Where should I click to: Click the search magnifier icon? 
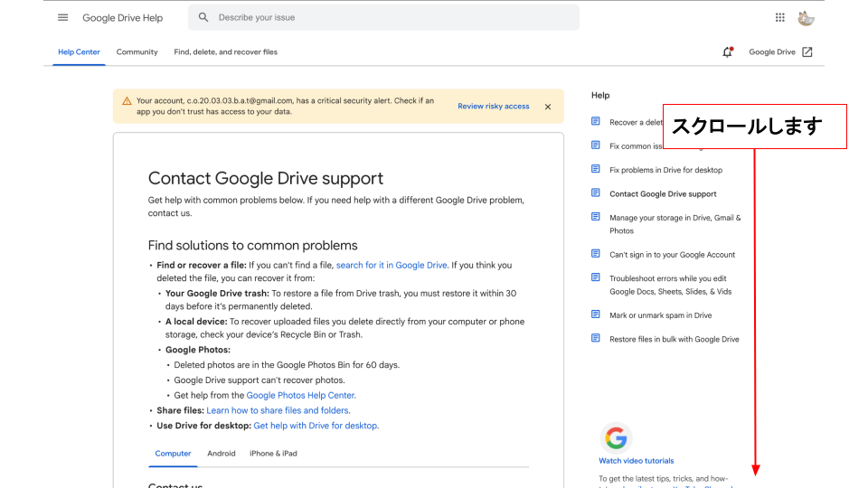[203, 17]
